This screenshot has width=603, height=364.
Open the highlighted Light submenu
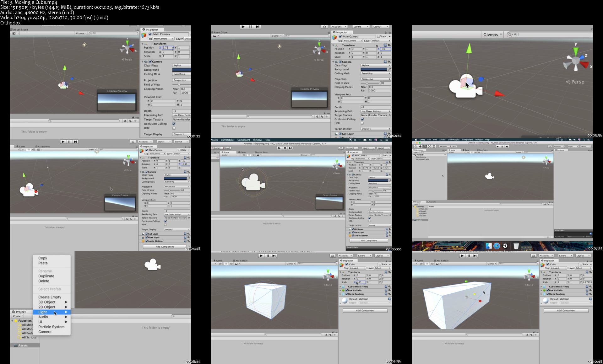click(x=52, y=312)
